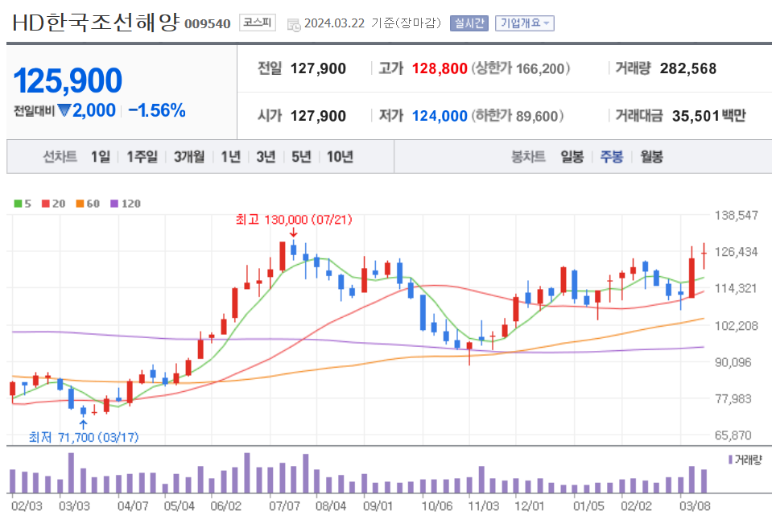Screen dimensions: 772x532
Task: Click the 고가 value 128,800
Action: [440, 68]
